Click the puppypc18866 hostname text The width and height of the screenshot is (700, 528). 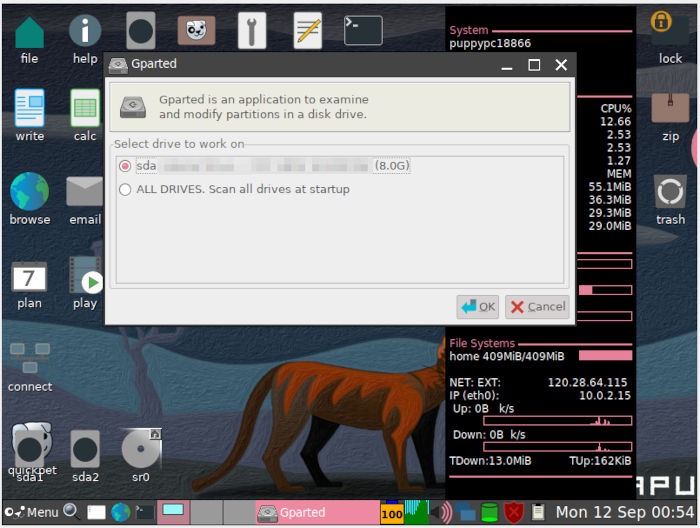[x=490, y=43]
